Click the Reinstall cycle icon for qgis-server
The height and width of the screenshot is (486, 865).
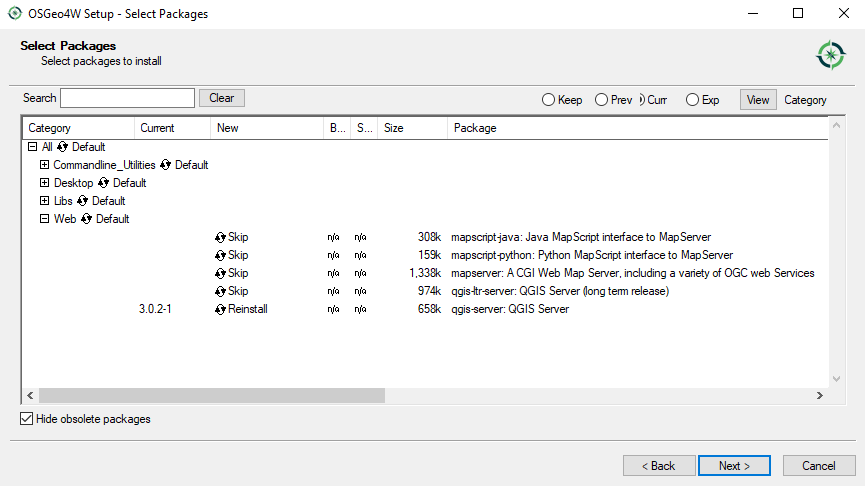click(x=220, y=309)
